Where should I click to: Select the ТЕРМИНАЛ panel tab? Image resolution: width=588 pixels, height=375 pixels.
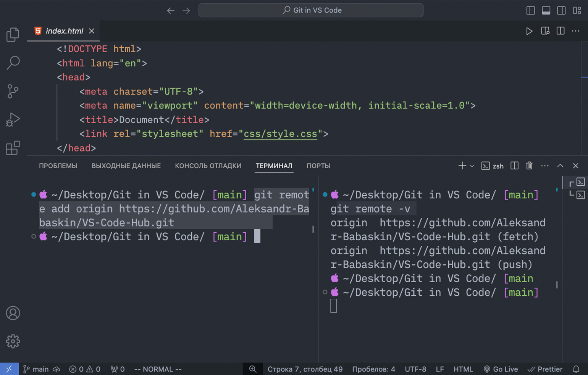click(x=274, y=166)
